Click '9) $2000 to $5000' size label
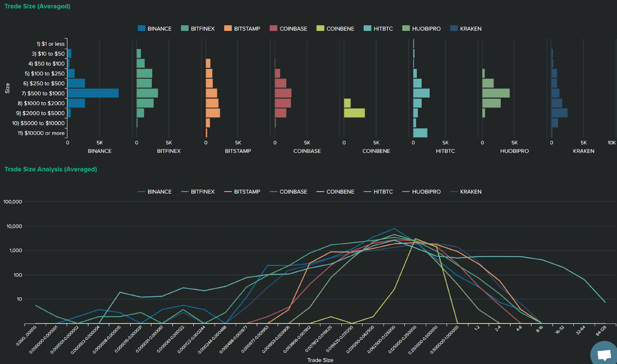 pyautogui.click(x=40, y=113)
